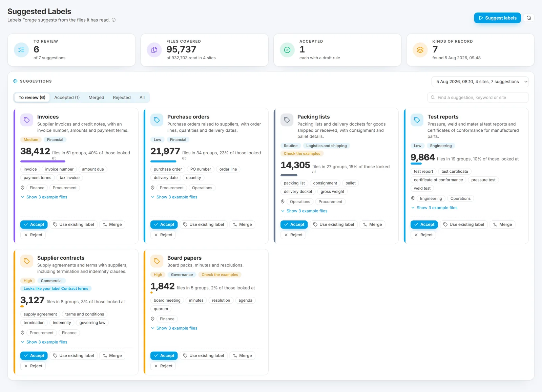The width and height of the screenshot is (542, 392).
Task: Click the Packing lists tag icon
Action: [x=287, y=120]
